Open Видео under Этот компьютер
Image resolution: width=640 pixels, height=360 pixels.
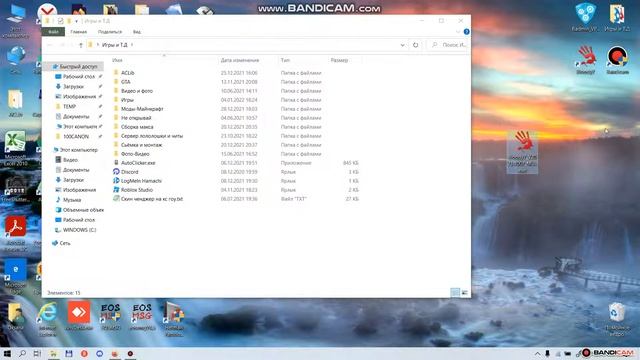70,160
